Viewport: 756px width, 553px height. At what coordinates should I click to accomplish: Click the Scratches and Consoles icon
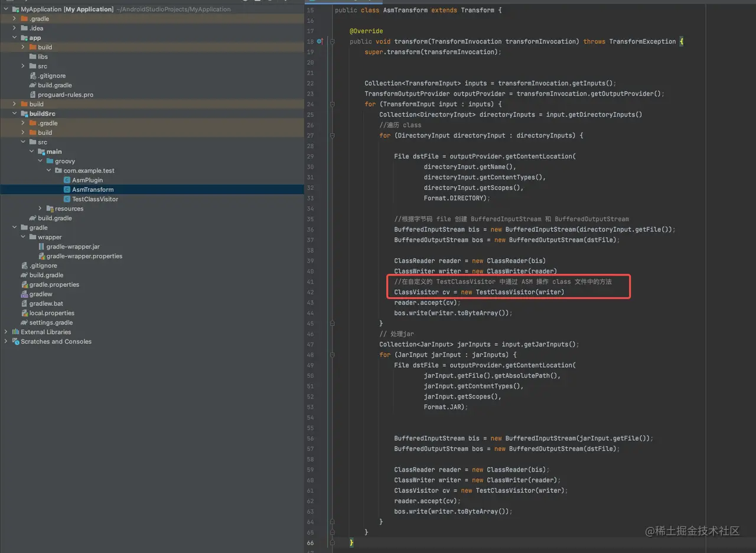[x=16, y=341]
